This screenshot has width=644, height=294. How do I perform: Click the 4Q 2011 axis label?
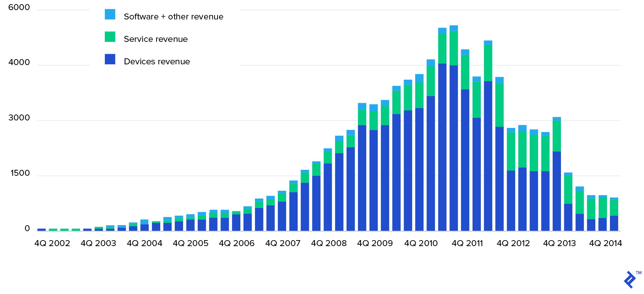(467, 243)
